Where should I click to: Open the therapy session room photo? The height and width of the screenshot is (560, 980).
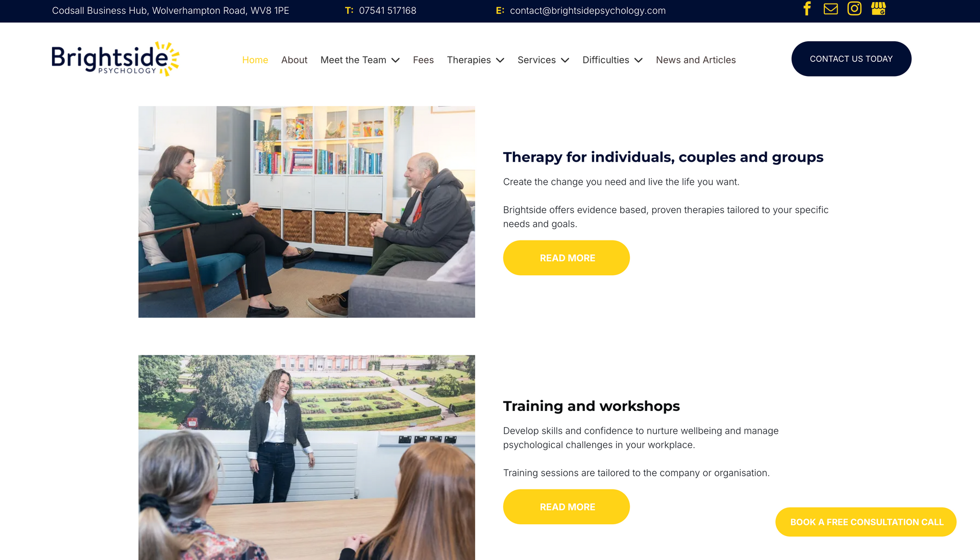(x=306, y=212)
